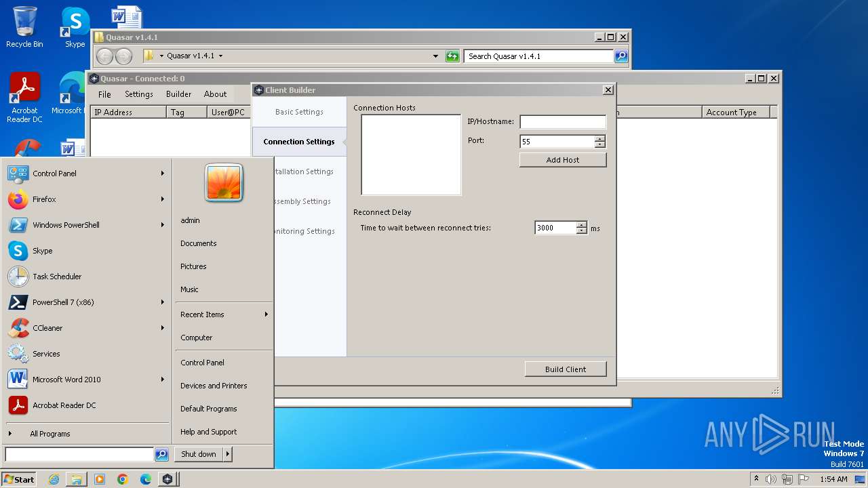The height and width of the screenshot is (488, 868).
Task: Click the user account picture in Start menu
Action: point(224,183)
